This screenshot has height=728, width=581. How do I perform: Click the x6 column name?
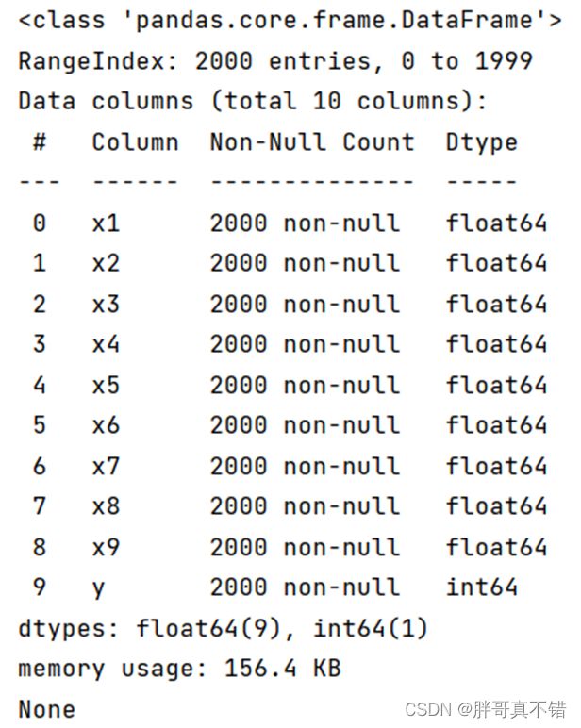106,425
